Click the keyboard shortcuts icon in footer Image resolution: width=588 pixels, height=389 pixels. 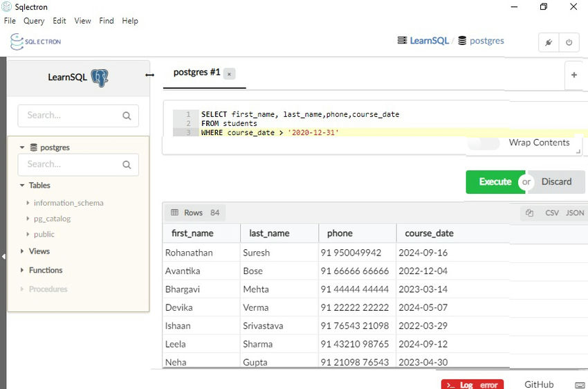580,385
